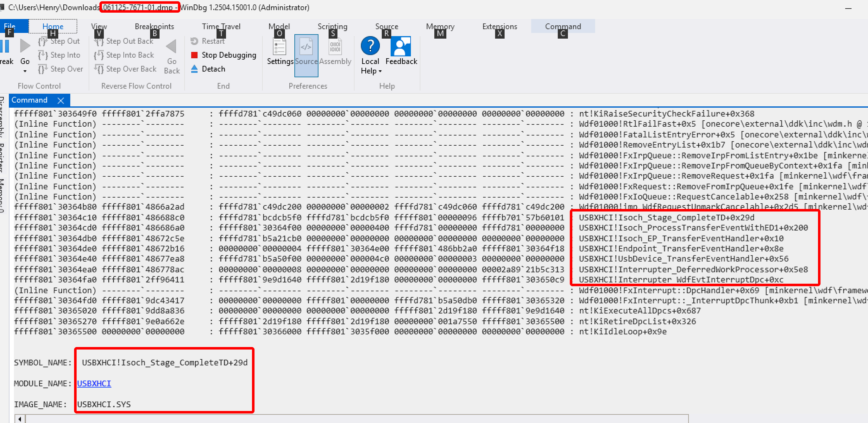Image resolution: width=868 pixels, height=423 pixels.
Task: Open the Settings preferences icon
Action: pos(280,47)
